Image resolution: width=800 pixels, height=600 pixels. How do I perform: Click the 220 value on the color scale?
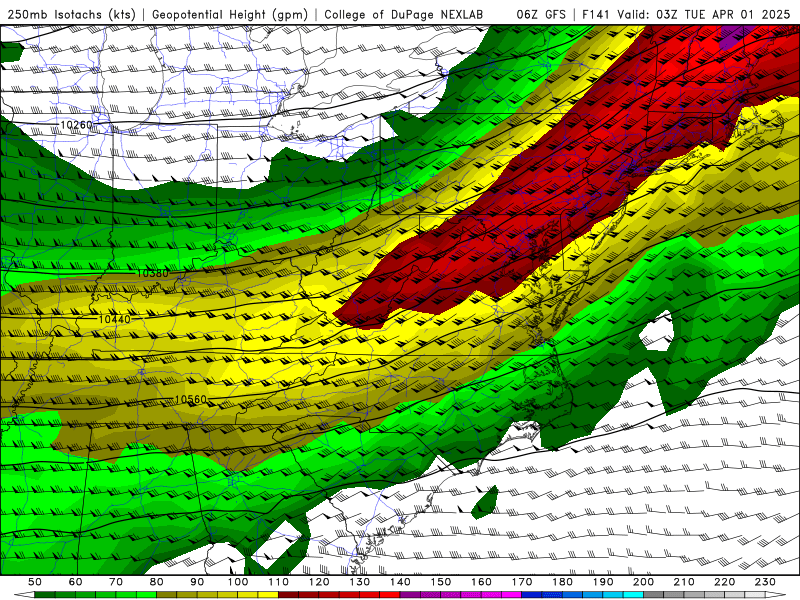tap(724, 582)
